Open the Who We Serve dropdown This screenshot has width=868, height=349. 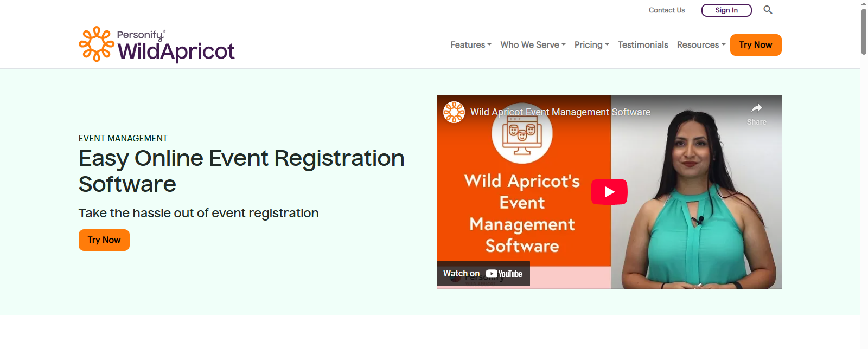click(x=533, y=45)
